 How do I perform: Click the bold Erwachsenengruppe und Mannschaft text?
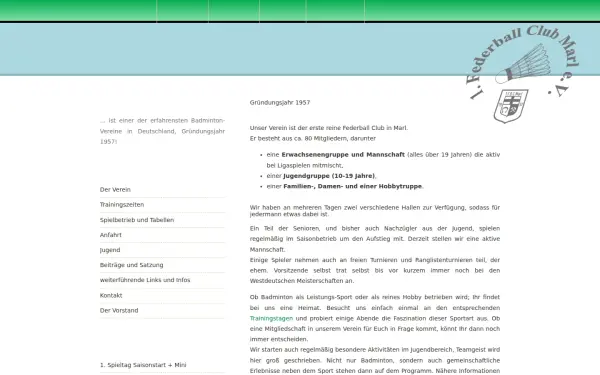click(343, 155)
